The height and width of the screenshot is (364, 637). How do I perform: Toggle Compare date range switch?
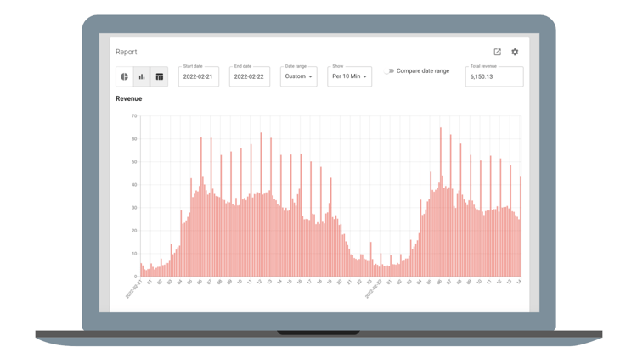pos(389,71)
